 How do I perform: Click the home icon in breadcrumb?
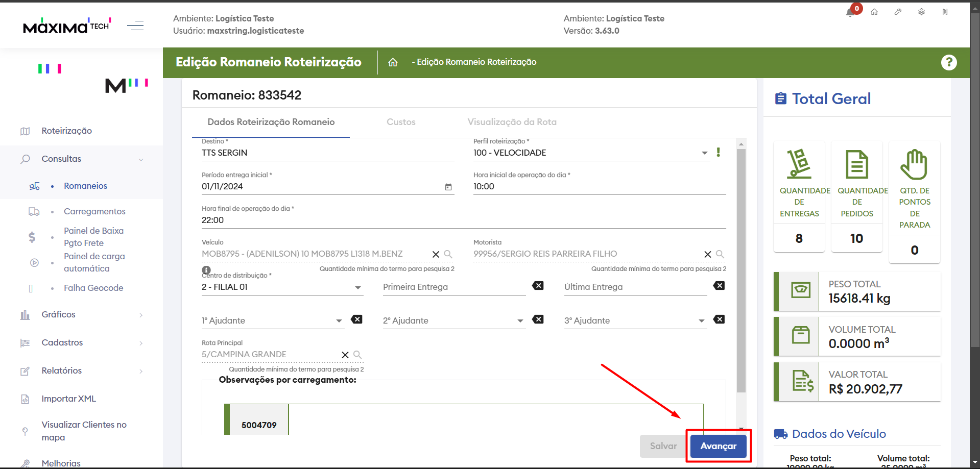click(x=393, y=62)
